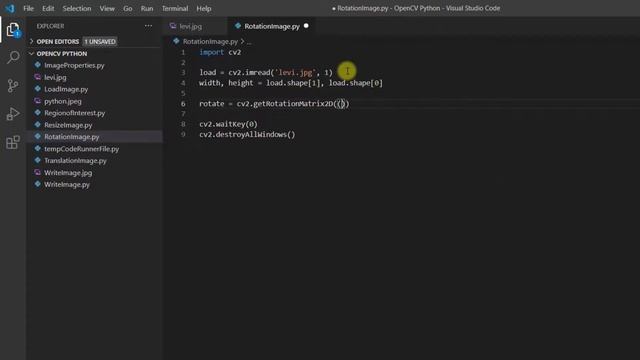
Task: Click the EXPLORER panel title
Action: coord(51,26)
